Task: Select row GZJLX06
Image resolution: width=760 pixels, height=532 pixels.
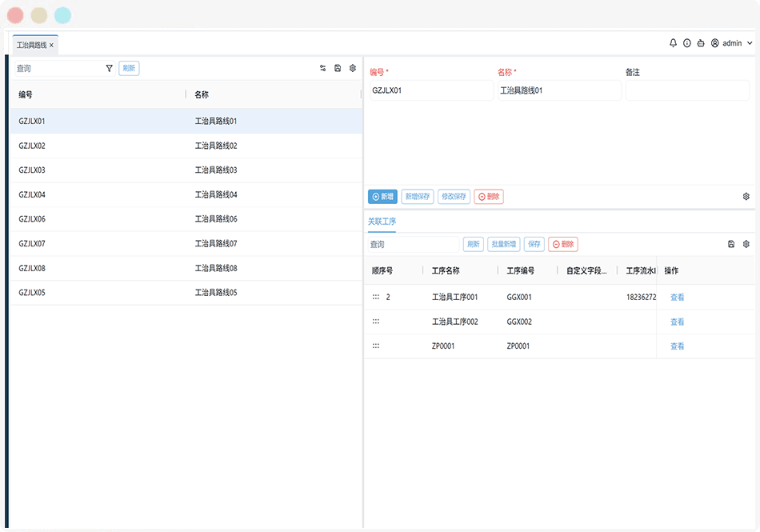Action: click(x=186, y=219)
